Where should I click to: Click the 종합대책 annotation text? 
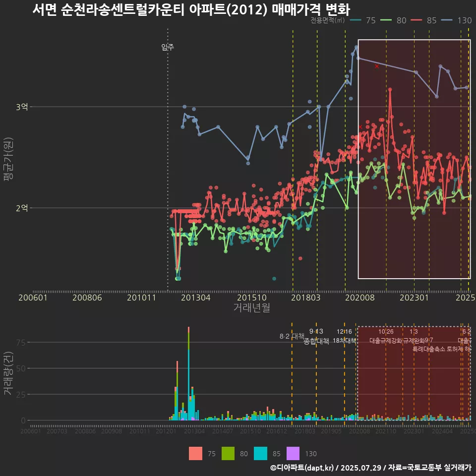(x=316, y=341)
